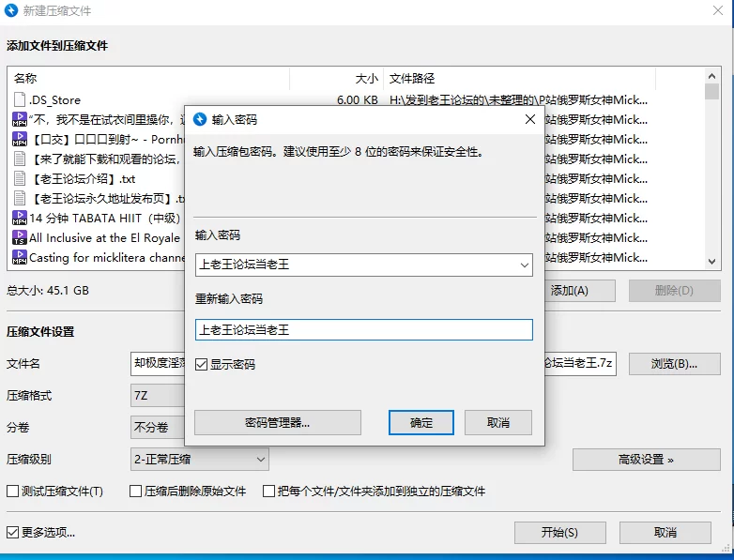Viewport: 734px width, 560px height.
Task: Expand the 输入密码 combo box dropdown
Action: pos(523,265)
